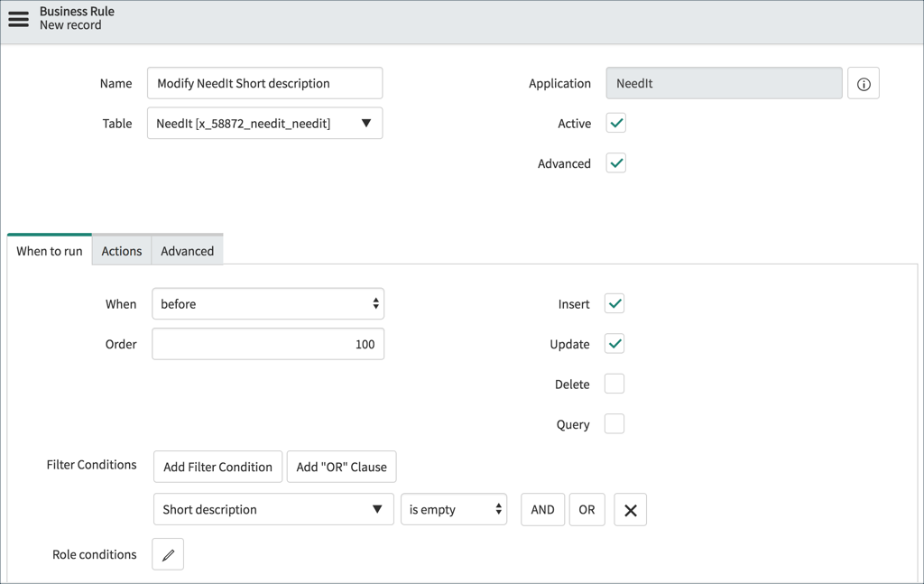Remove the filter condition using X icon

coord(629,509)
